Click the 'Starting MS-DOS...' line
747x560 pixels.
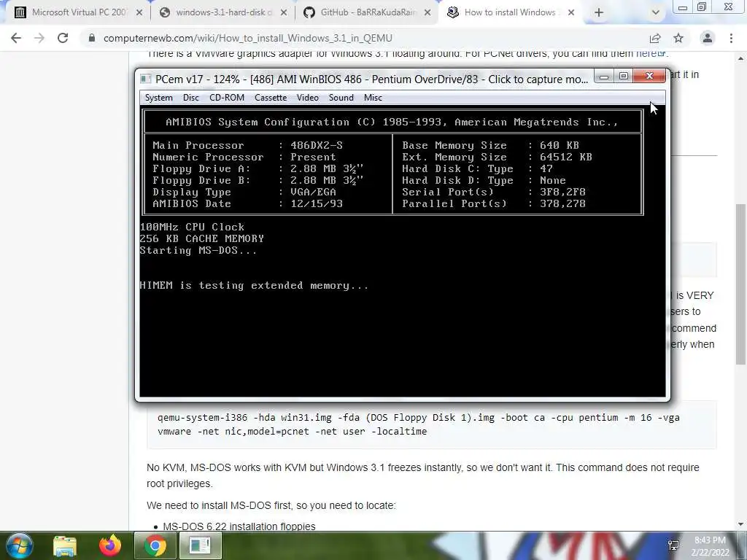click(x=198, y=251)
